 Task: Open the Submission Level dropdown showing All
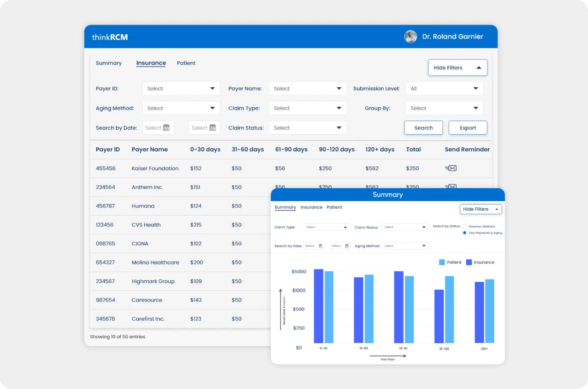(444, 88)
